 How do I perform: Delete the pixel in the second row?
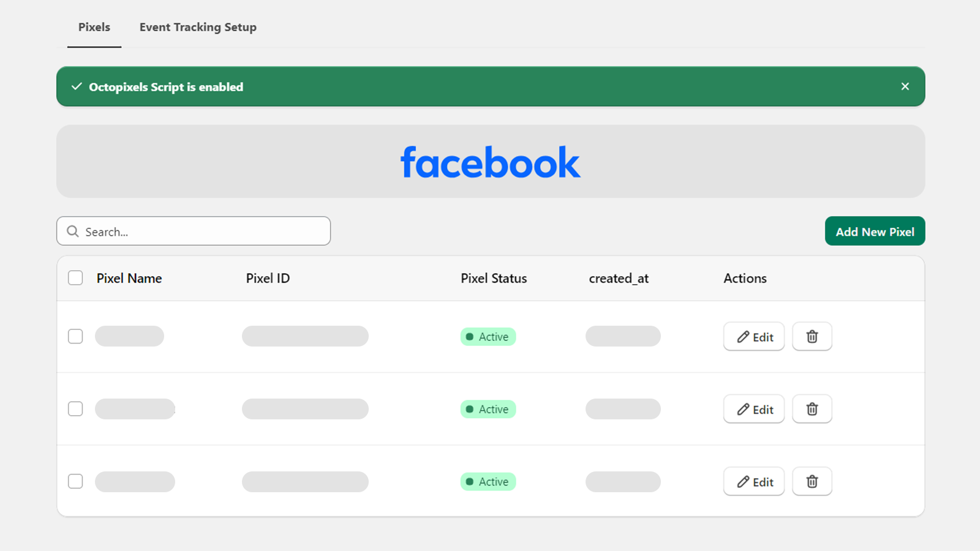coord(812,409)
